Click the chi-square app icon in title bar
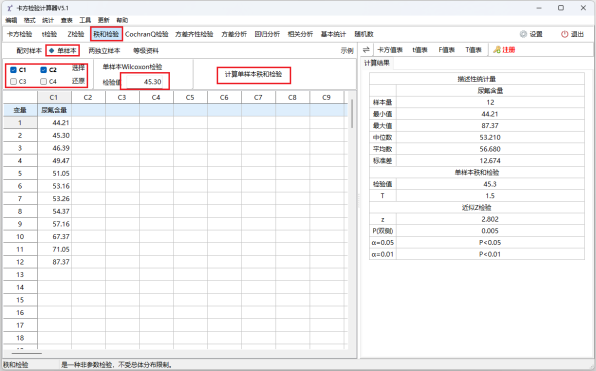Screen dimensions: 596x371 click(x=9, y=8)
